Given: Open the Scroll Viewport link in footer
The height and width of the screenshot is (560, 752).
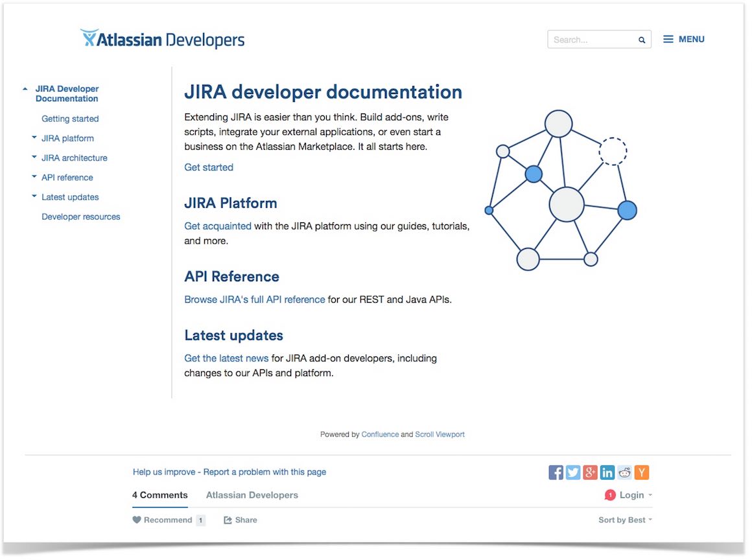Looking at the screenshot, I should pyautogui.click(x=440, y=434).
